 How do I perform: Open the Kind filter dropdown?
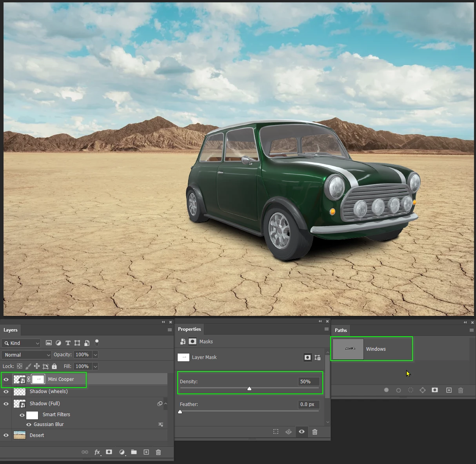21,343
